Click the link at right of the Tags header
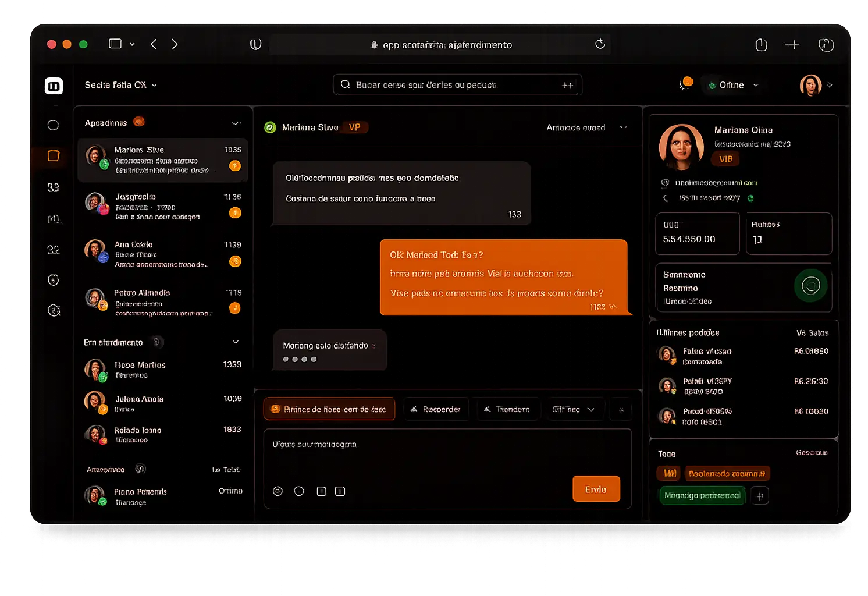 (812, 453)
